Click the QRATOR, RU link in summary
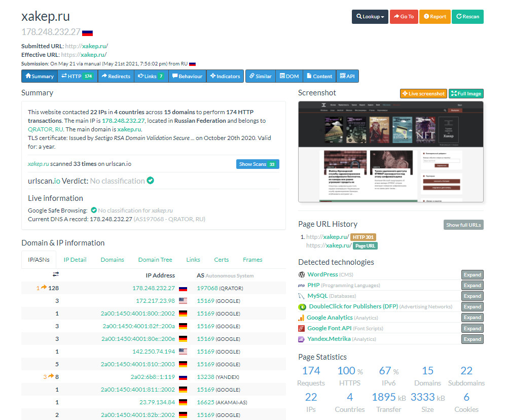This screenshot has width=507, height=420. coord(45,129)
